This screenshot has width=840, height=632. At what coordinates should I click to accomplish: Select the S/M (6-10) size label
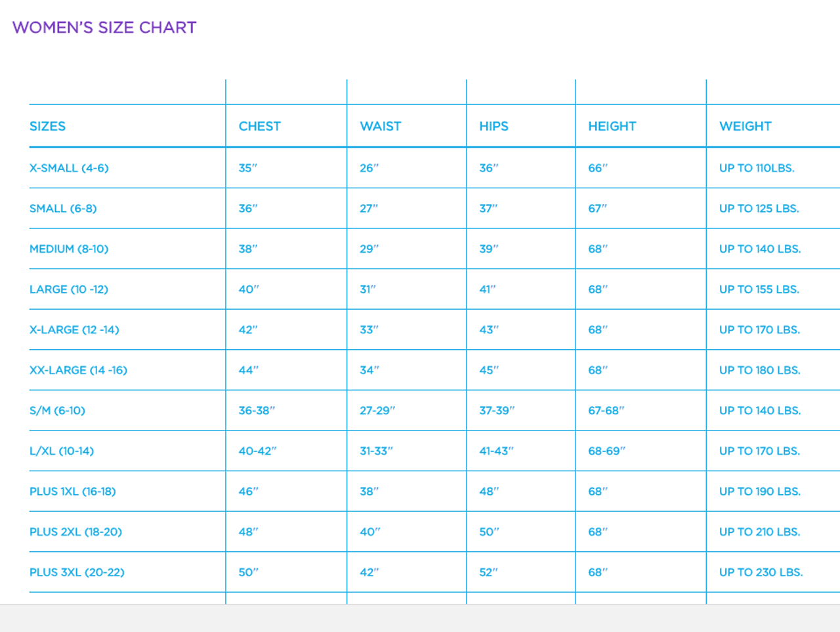click(x=57, y=411)
